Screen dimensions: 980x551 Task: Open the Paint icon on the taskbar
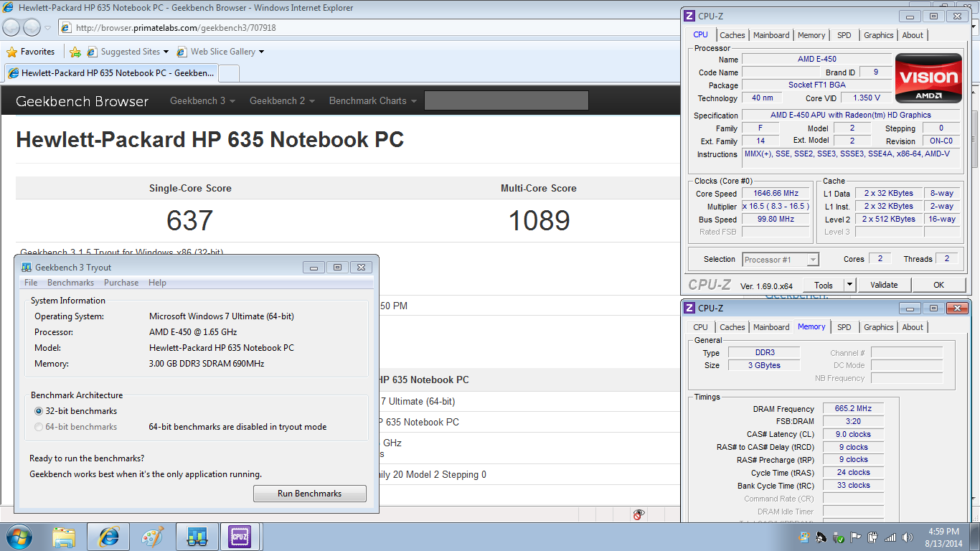point(152,537)
